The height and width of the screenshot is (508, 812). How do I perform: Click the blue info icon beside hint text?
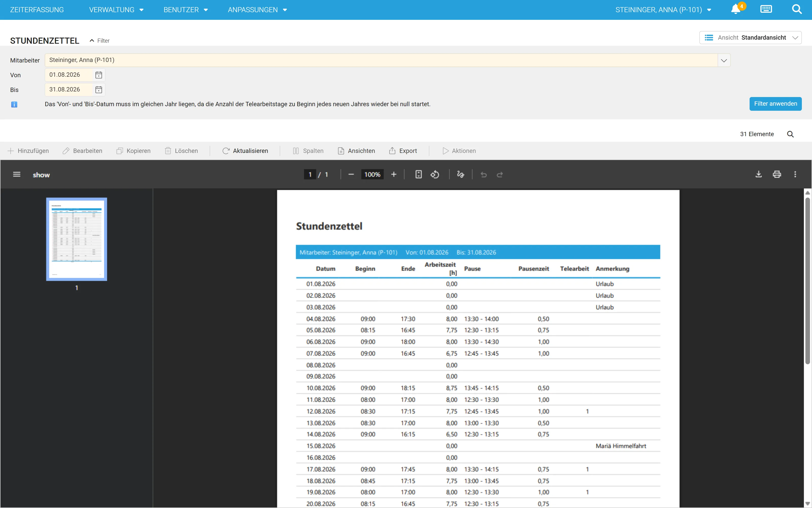point(14,104)
